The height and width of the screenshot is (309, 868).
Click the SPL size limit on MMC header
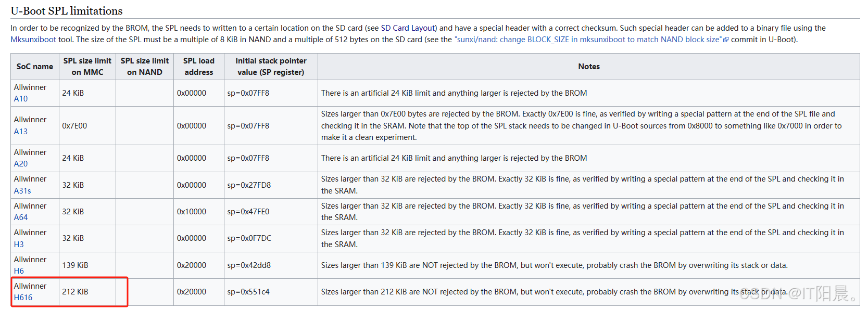[x=87, y=67]
